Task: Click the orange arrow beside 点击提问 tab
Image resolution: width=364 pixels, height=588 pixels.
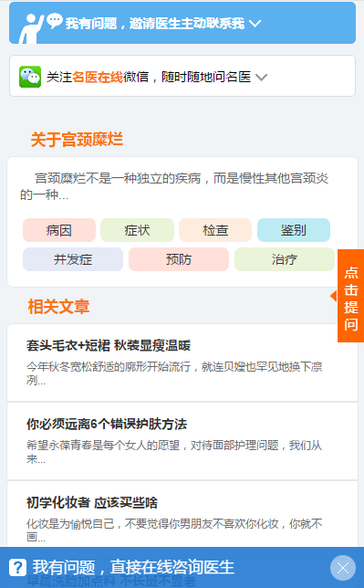Action: 333,296
